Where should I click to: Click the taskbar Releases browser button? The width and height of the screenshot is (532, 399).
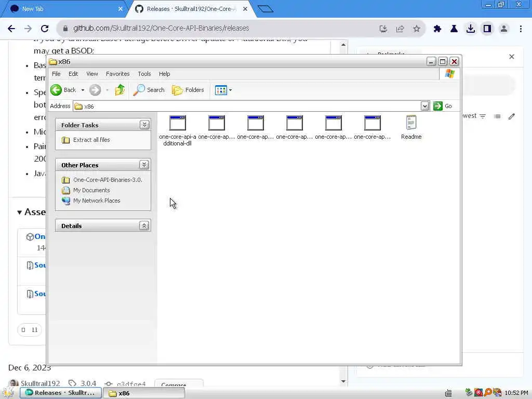tap(61, 393)
